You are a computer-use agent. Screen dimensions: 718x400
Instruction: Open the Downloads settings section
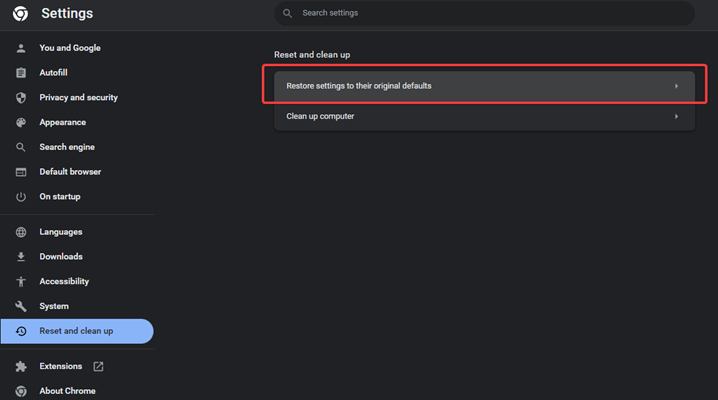pos(60,257)
